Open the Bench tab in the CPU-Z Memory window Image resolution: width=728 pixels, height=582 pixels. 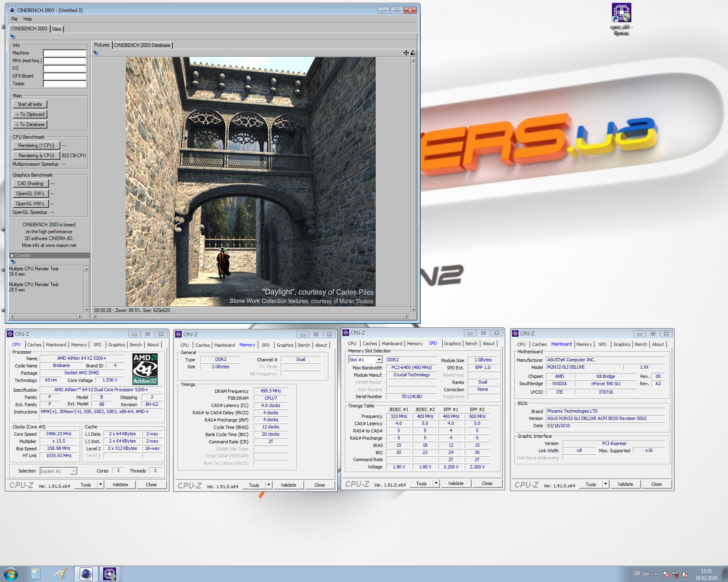click(304, 345)
